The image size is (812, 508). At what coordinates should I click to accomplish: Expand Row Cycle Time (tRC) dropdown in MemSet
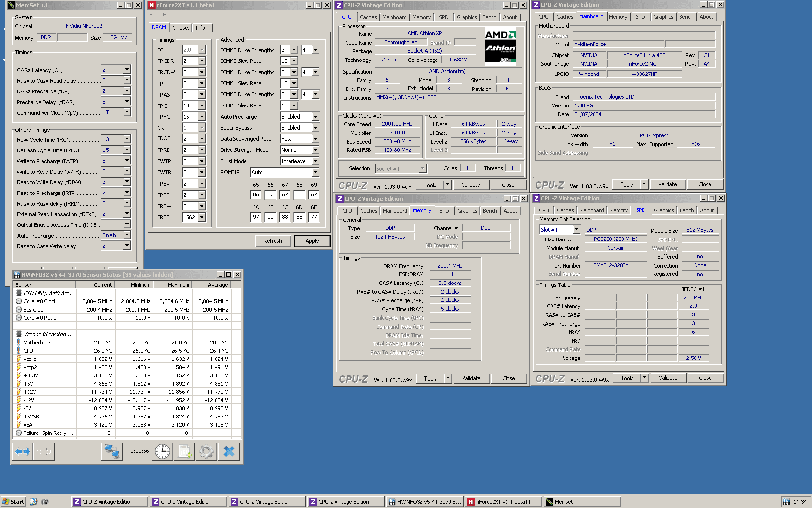127,139
